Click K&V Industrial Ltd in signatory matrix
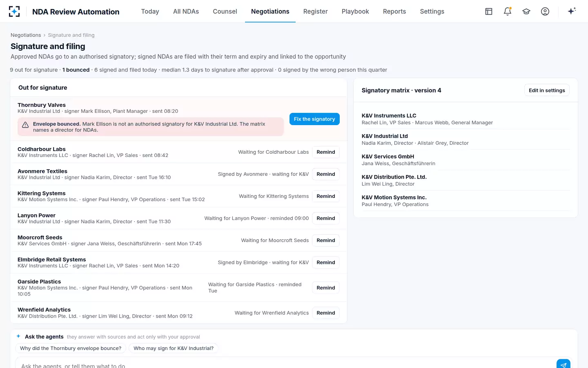This screenshot has width=588, height=368. (385, 136)
